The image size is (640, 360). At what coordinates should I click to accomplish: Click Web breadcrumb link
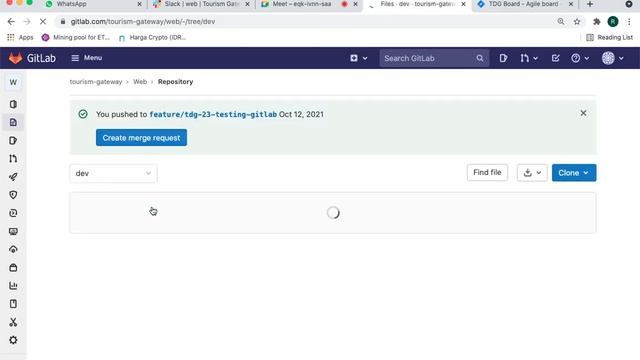140,82
